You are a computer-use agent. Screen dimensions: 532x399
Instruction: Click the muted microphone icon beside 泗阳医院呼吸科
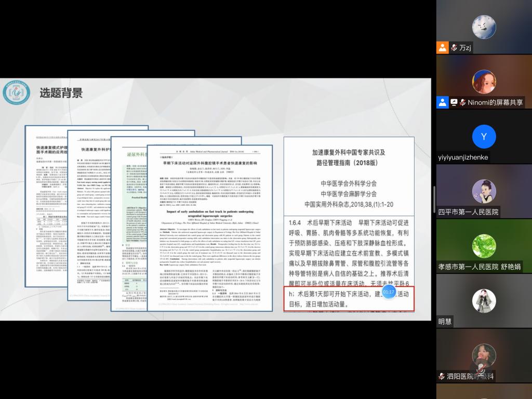tap(442, 376)
